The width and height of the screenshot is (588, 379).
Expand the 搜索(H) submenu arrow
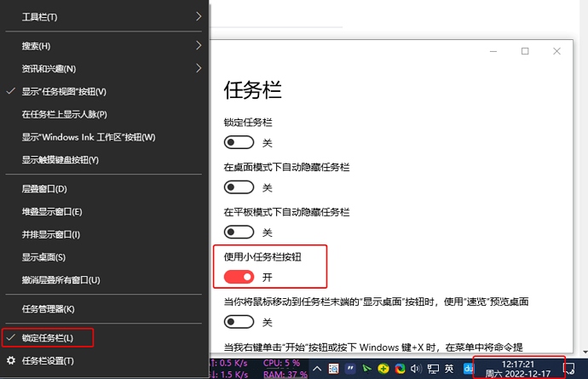click(x=199, y=46)
